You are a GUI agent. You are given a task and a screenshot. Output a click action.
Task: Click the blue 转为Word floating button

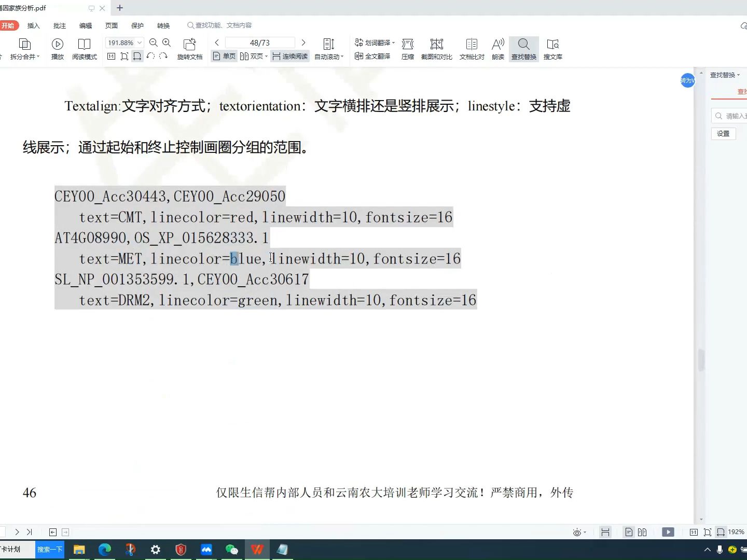687,80
